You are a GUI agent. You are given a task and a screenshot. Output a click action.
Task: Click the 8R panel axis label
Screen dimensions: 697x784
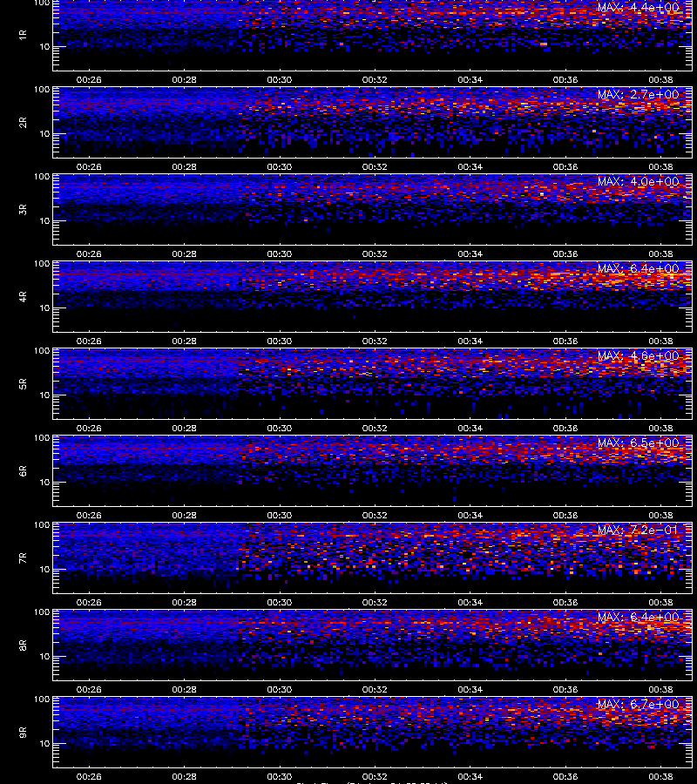click(23, 645)
